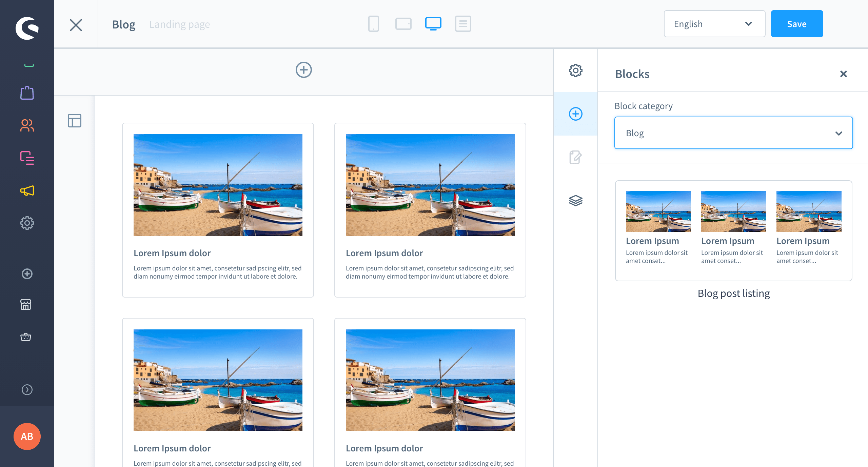This screenshot has height=467, width=868.
Task: Switch to mobile device preview
Action: pos(373,24)
